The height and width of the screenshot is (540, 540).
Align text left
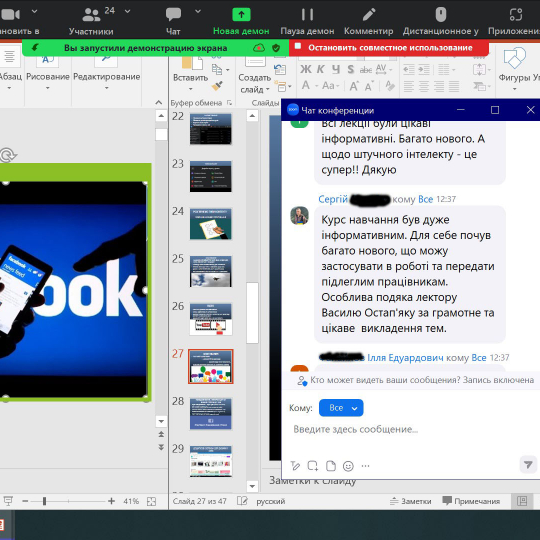(408, 86)
